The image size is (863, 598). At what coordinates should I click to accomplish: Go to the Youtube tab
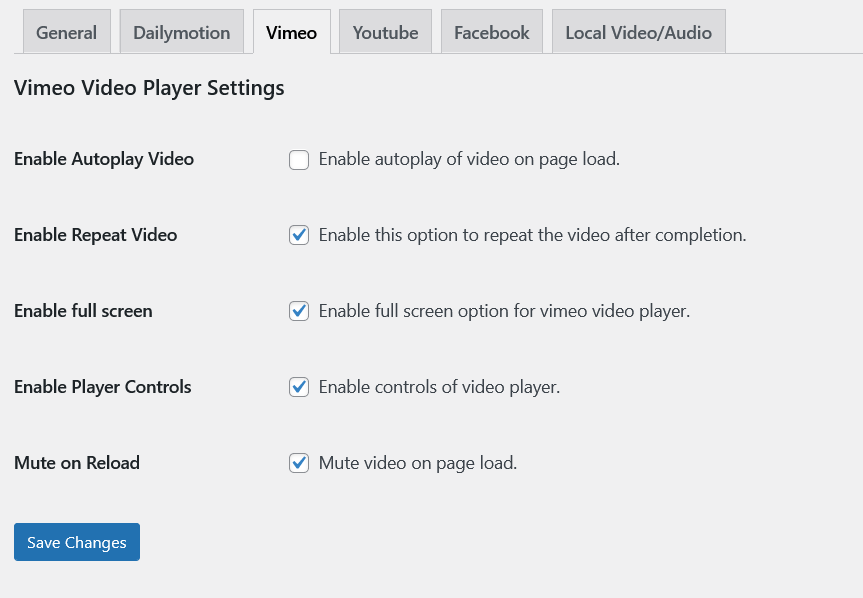[385, 33]
